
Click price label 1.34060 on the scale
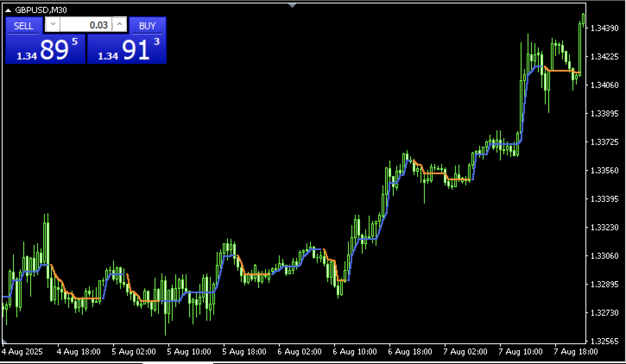[x=604, y=85]
